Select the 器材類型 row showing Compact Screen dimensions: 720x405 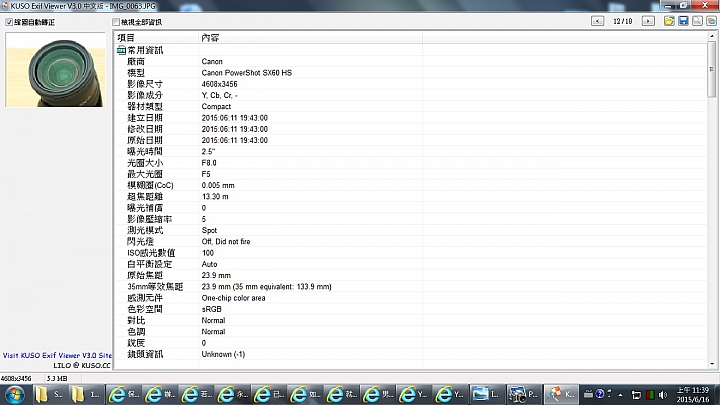click(x=411, y=107)
